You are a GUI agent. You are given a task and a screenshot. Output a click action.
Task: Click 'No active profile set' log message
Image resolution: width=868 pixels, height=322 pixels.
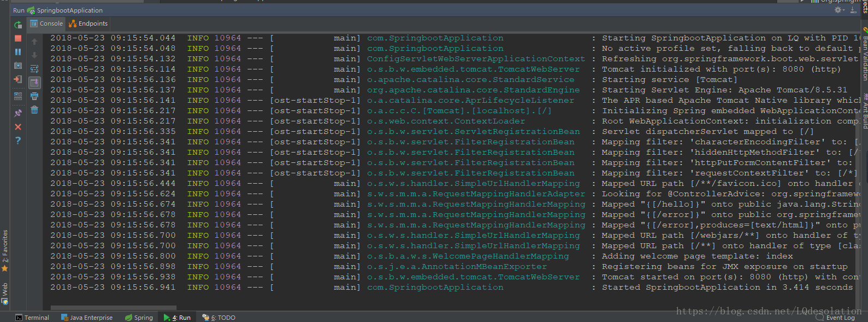click(x=730, y=49)
